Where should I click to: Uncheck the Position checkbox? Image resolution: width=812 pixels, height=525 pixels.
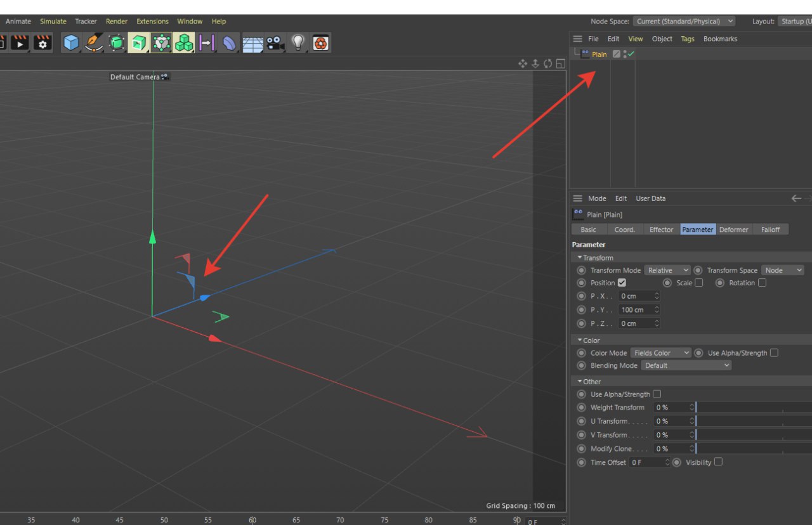(622, 283)
